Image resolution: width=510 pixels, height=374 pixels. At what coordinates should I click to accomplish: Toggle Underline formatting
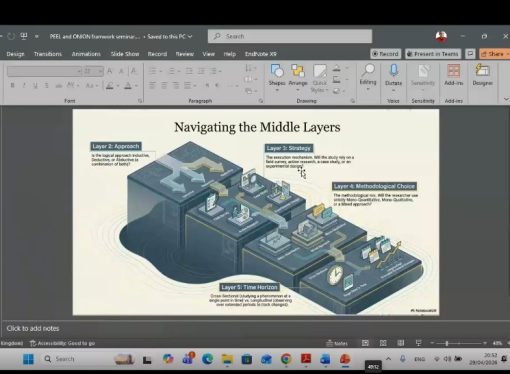pyautogui.click(x=35, y=85)
